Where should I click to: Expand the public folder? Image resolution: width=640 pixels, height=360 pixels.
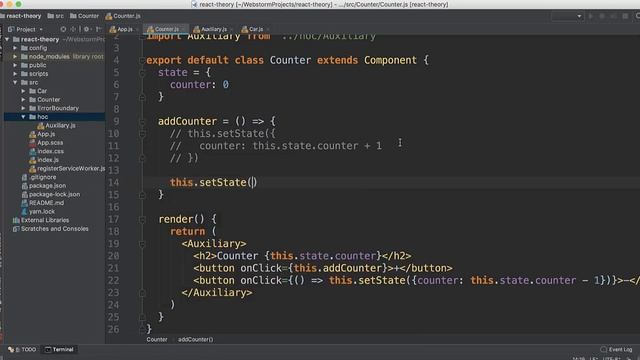coord(15,65)
